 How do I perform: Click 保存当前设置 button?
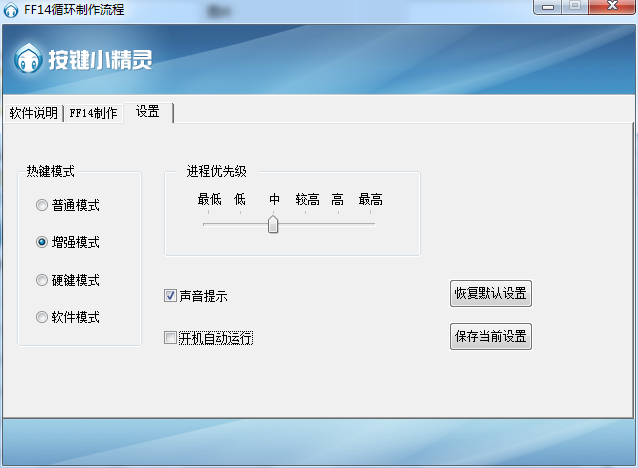pos(491,336)
